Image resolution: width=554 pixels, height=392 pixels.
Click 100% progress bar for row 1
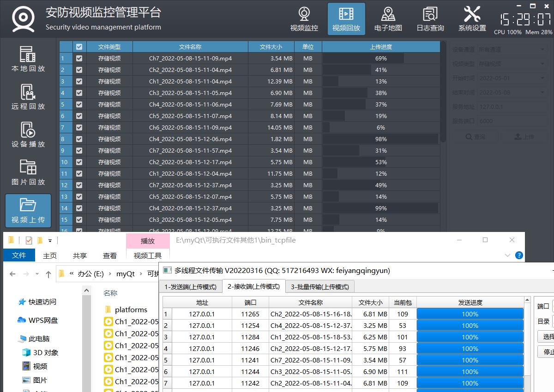point(470,314)
